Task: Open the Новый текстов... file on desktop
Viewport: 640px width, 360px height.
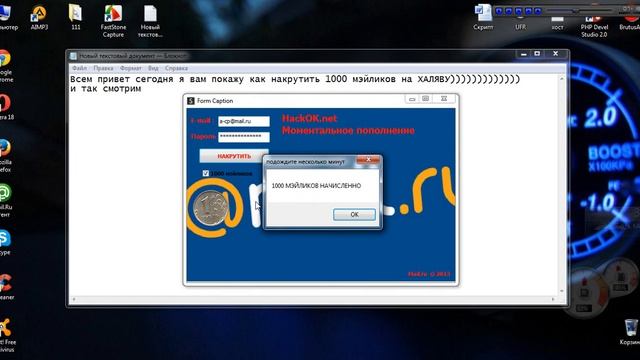Action: click(x=150, y=21)
